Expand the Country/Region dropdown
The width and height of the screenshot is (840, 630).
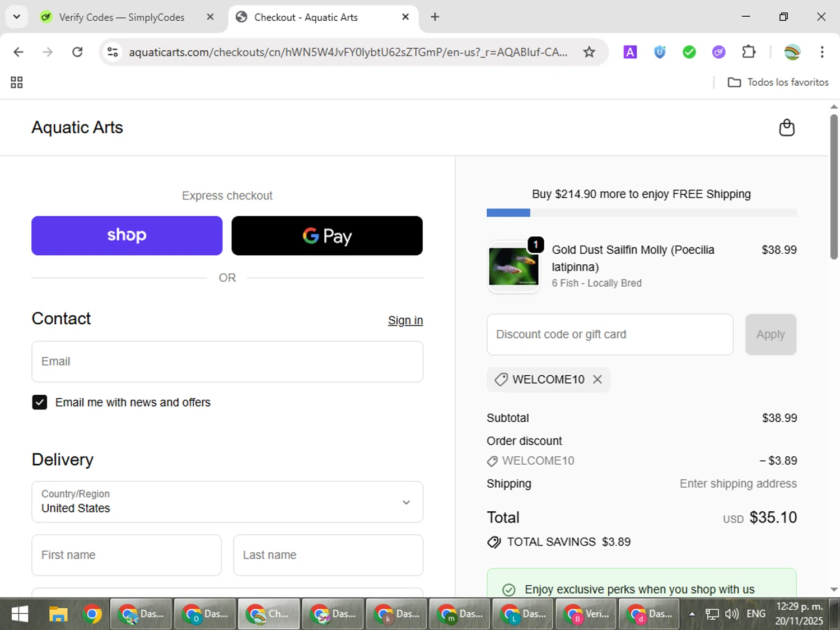[227, 502]
